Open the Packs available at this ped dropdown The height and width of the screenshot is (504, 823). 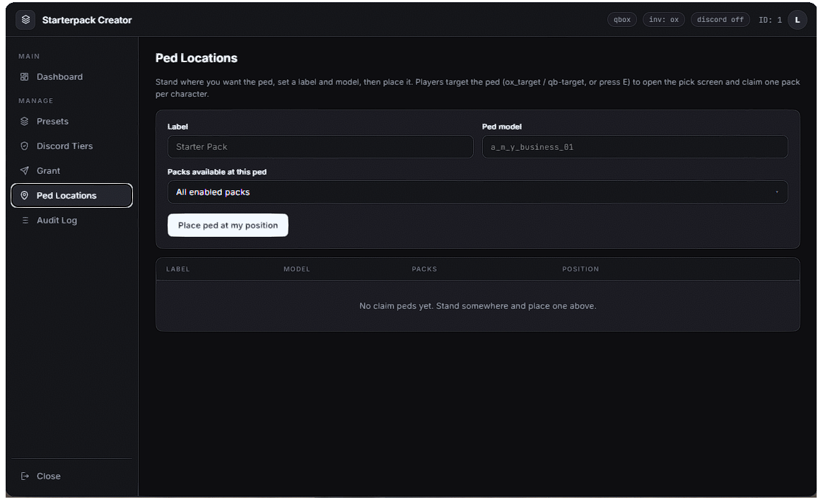(478, 192)
